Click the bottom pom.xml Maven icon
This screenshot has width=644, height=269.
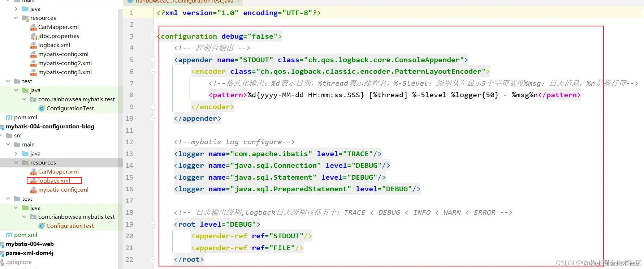[x=9, y=235]
